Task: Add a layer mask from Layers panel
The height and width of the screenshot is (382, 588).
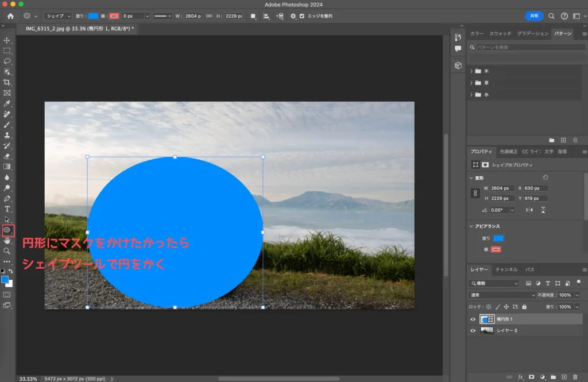Action: pyautogui.click(x=531, y=377)
